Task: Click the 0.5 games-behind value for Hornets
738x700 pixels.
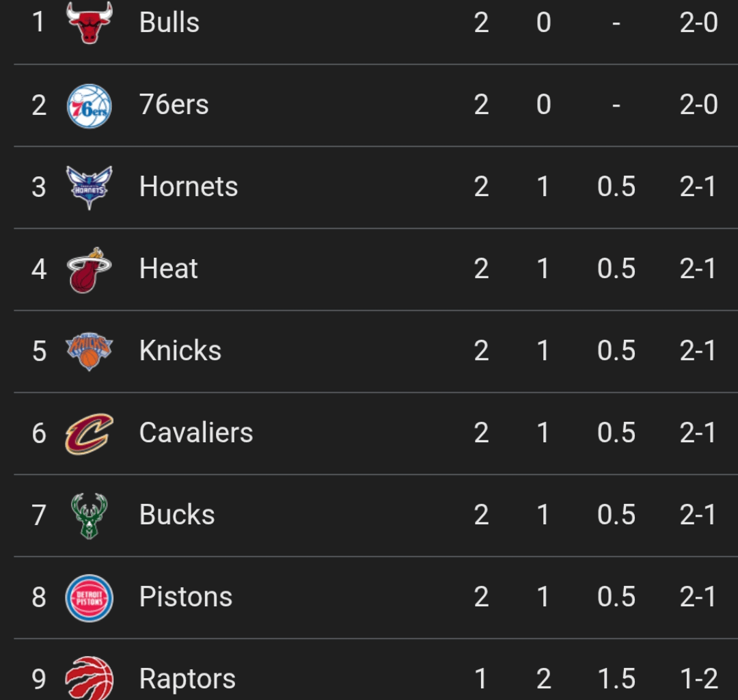Action: click(617, 186)
